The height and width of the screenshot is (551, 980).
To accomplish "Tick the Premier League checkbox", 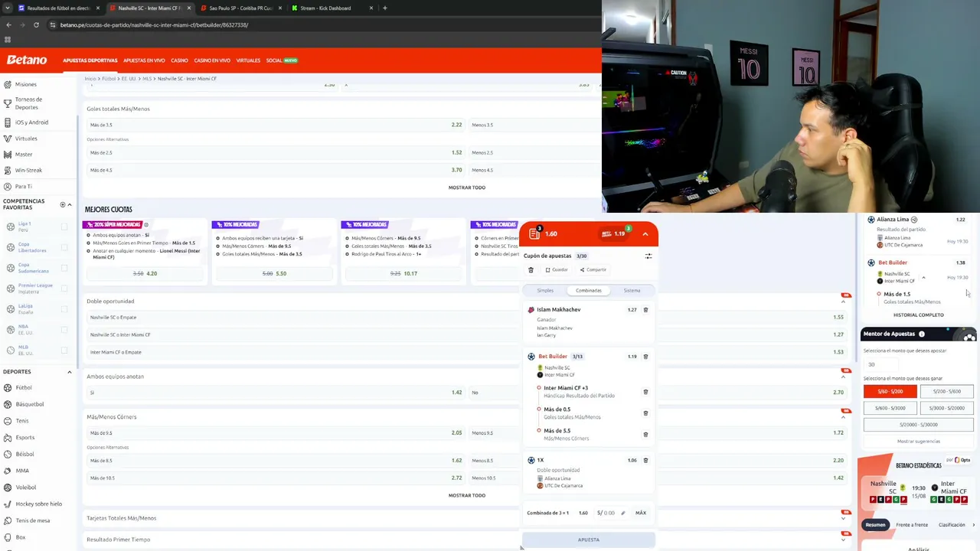I will pos(64,289).
